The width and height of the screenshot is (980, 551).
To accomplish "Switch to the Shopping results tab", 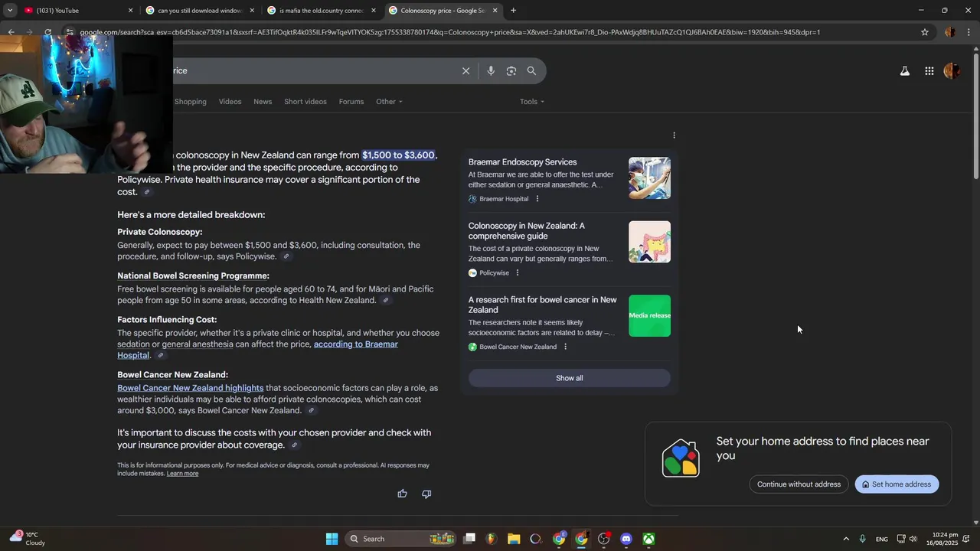I will [x=191, y=102].
